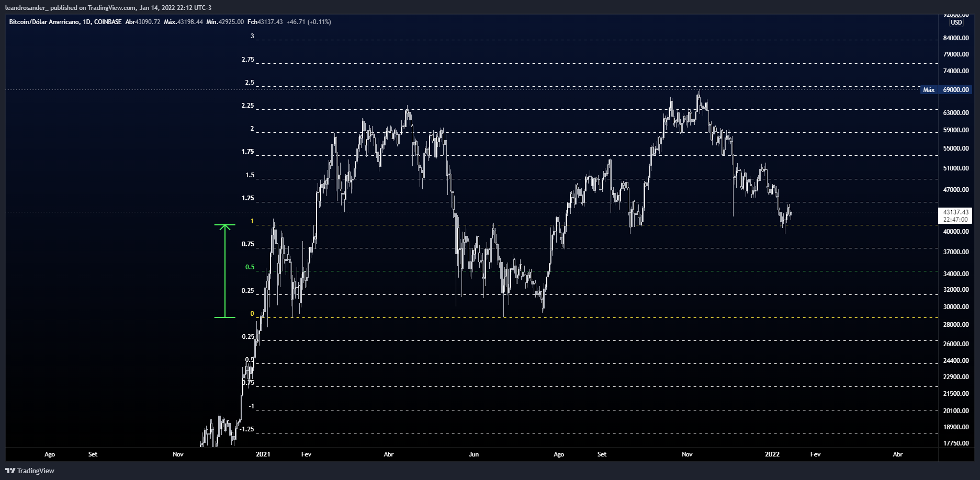Click the 40000.00 price axis label

click(956, 232)
